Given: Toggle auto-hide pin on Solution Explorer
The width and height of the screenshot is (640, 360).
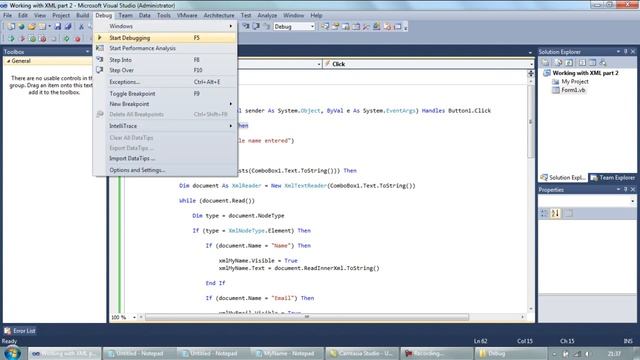Looking at the screenshot, I should (x=625, y=51).
